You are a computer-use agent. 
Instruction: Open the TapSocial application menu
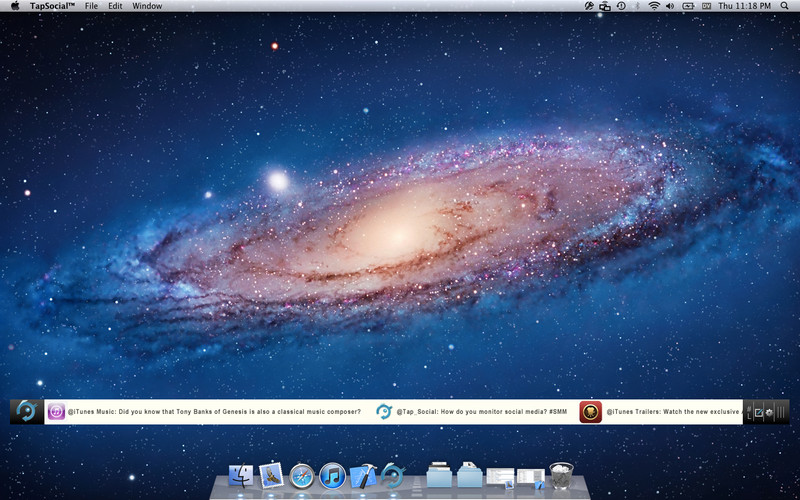(x=52, y=6)
